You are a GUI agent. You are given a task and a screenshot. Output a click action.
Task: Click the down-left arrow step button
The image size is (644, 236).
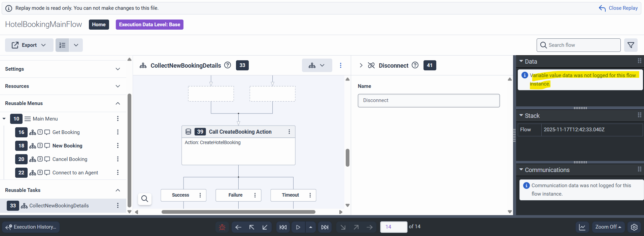265,227
